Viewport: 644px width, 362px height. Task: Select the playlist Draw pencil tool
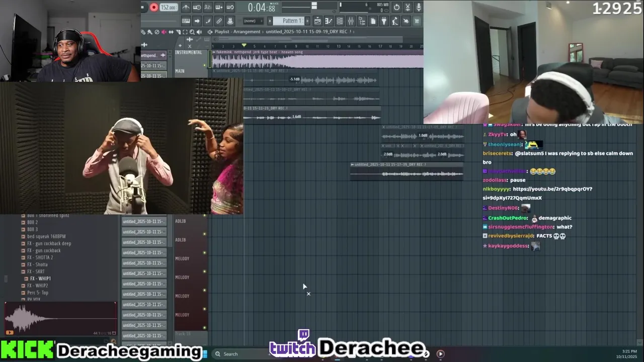[x=143, y=32]
